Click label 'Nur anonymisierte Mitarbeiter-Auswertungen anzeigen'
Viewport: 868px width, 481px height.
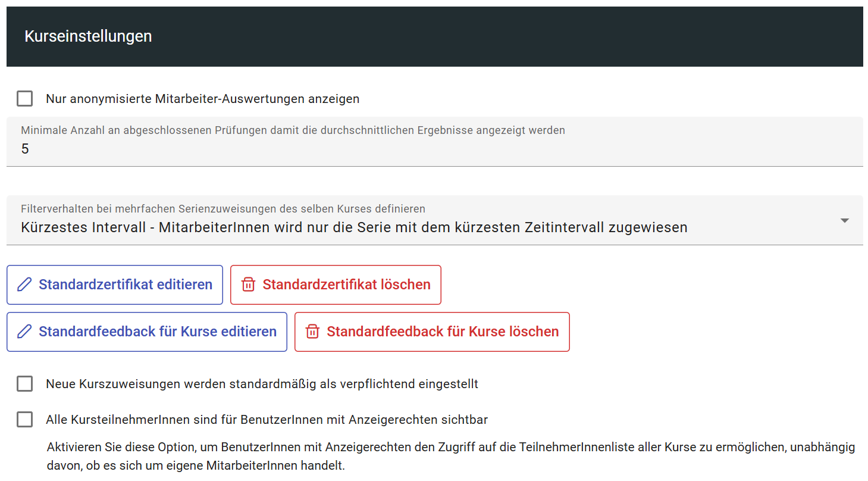[202, 99]
